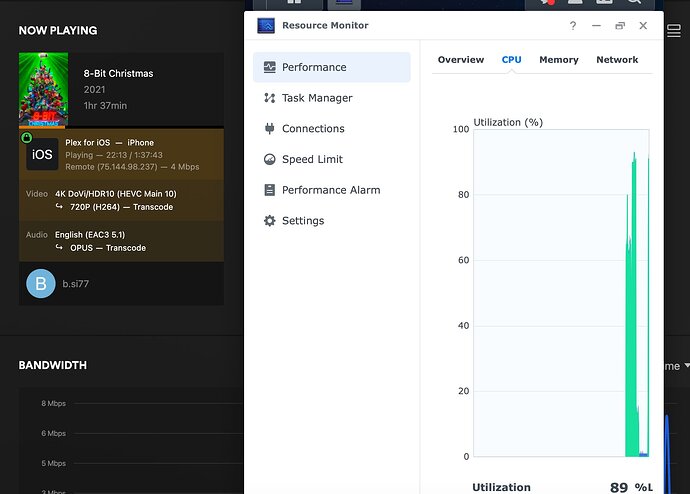Open the bandwidth timeframe dropdown arrow
Screen dimensions: 690x494
(x=686, y=366)
